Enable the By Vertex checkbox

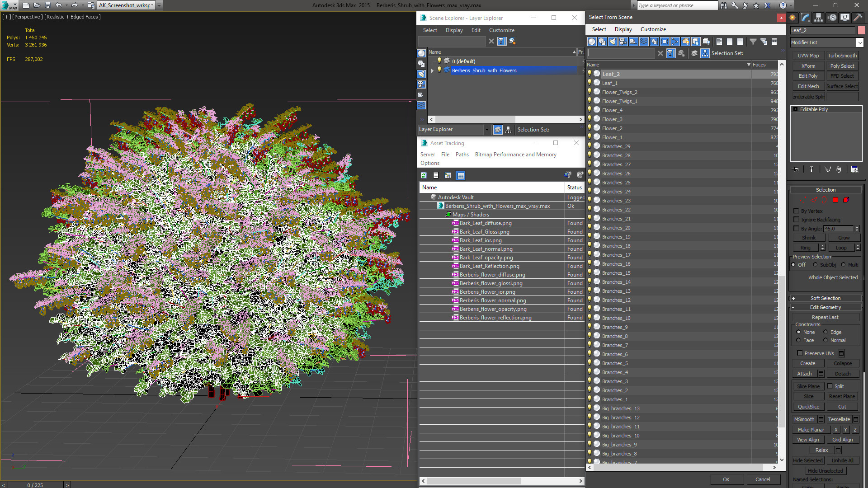tap(797, 211)
